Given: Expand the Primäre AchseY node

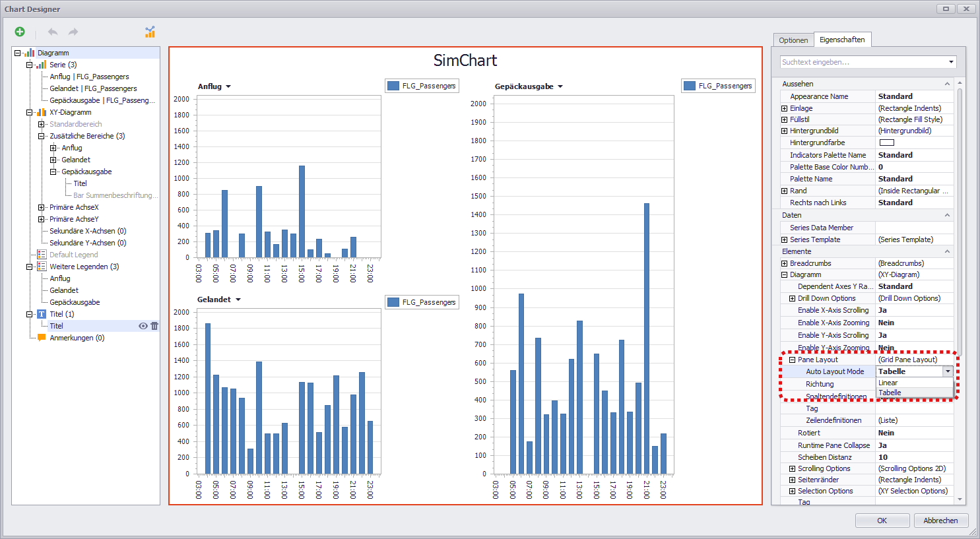Looking at the screenshot, I should pyautogui.click(x=41, y=219).
